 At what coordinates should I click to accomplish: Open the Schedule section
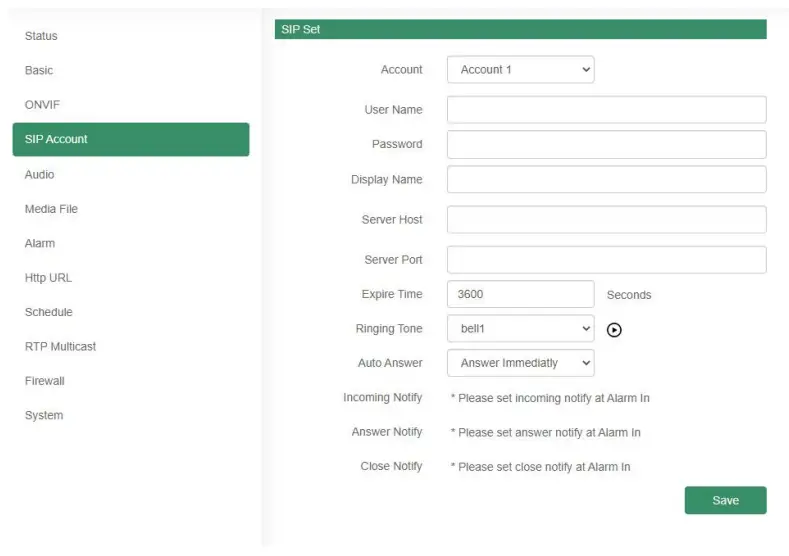49,312
